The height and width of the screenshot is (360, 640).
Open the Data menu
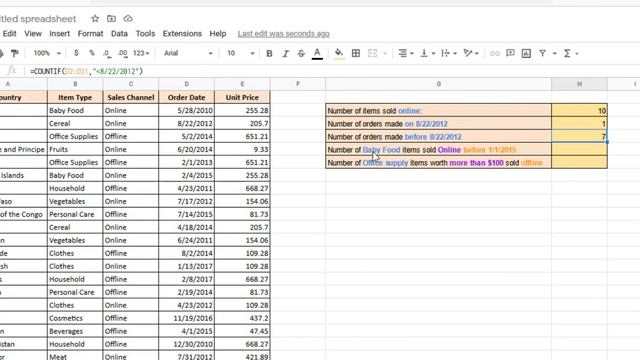(x=119, y=34)
